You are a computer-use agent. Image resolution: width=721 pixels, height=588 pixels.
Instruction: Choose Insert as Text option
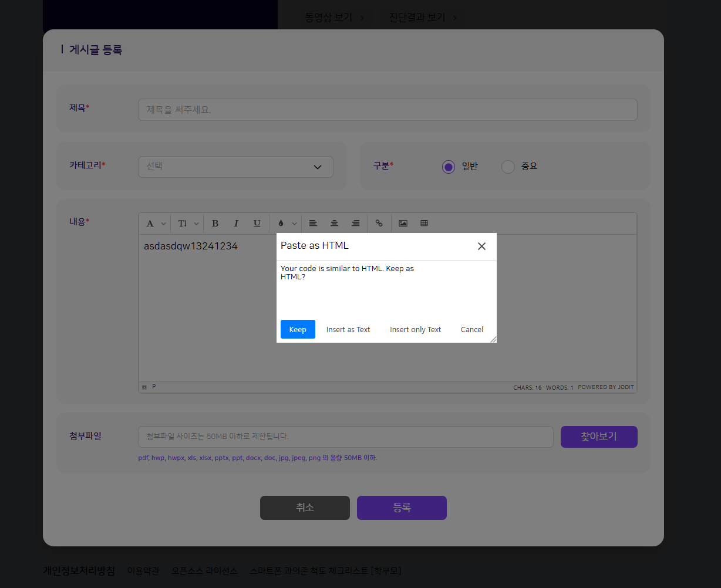348,330
